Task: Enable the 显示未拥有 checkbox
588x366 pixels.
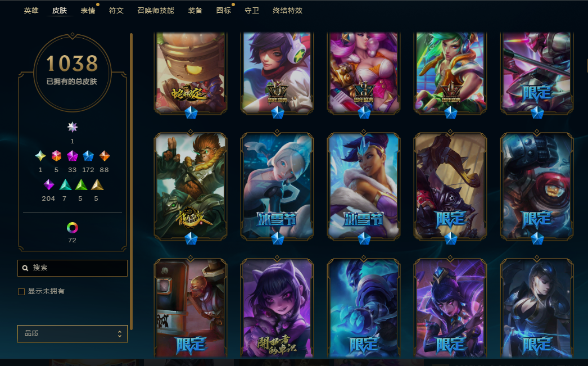Action: [x=21, y=291]
